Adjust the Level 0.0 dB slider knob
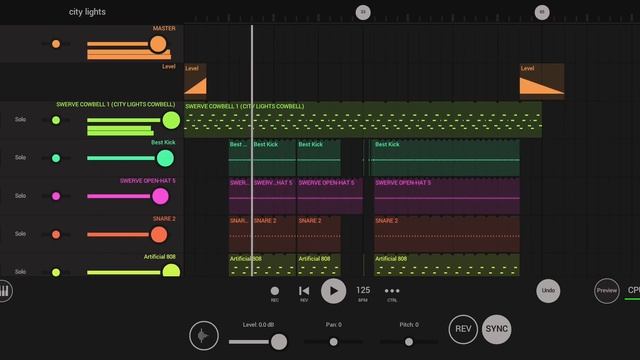 279,342
